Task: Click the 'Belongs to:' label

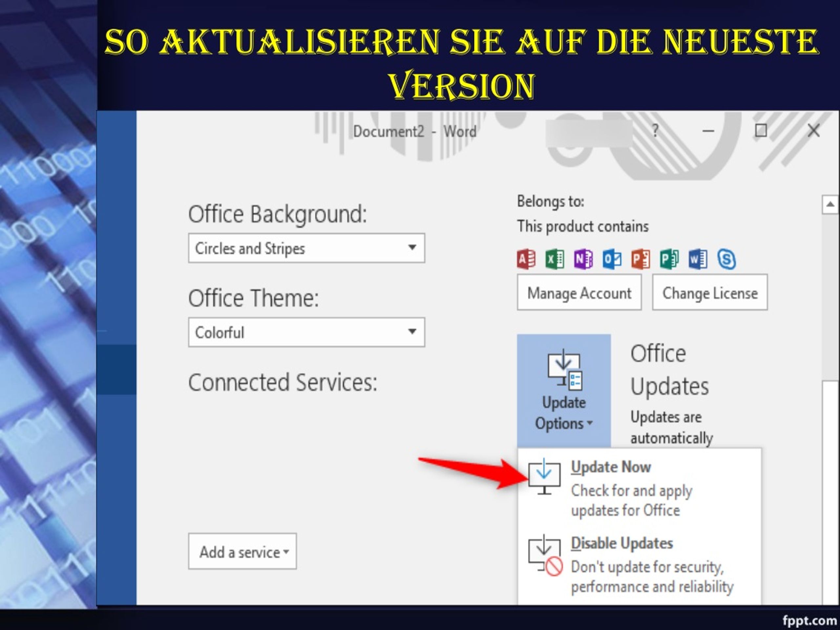Action: click(x=551, y=202)
